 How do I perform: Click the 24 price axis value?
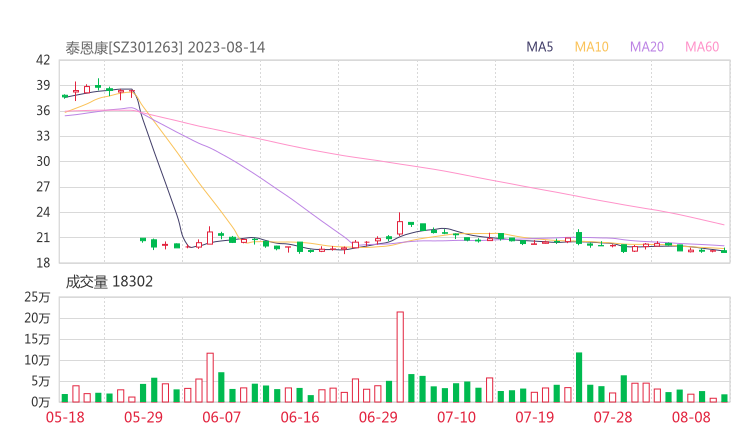tap(43, 212)
